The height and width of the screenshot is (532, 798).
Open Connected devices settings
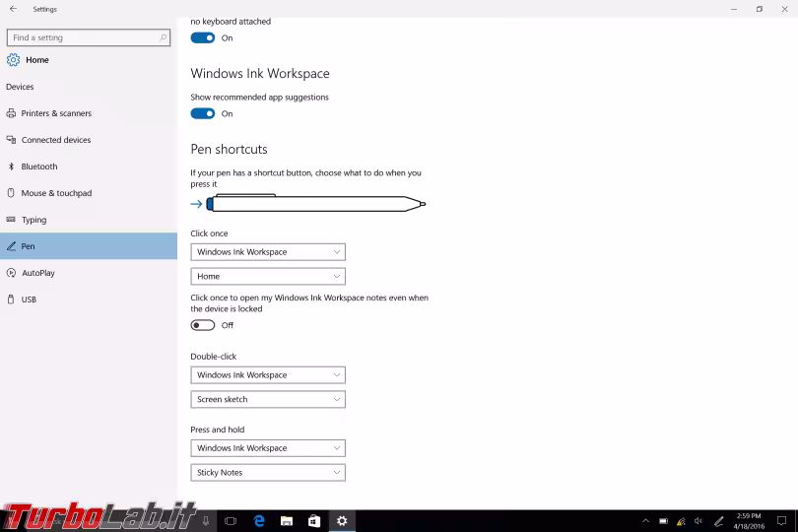(x=89, y=140)
